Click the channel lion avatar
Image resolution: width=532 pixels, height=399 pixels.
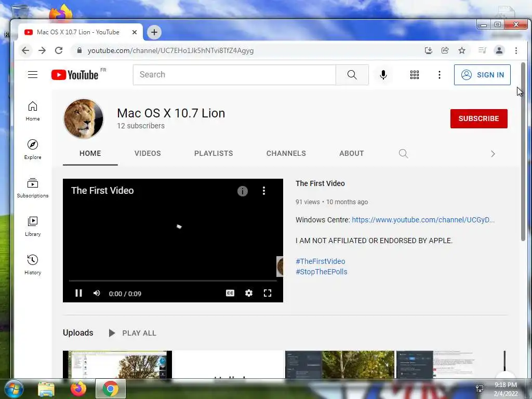tap(84, 119)
